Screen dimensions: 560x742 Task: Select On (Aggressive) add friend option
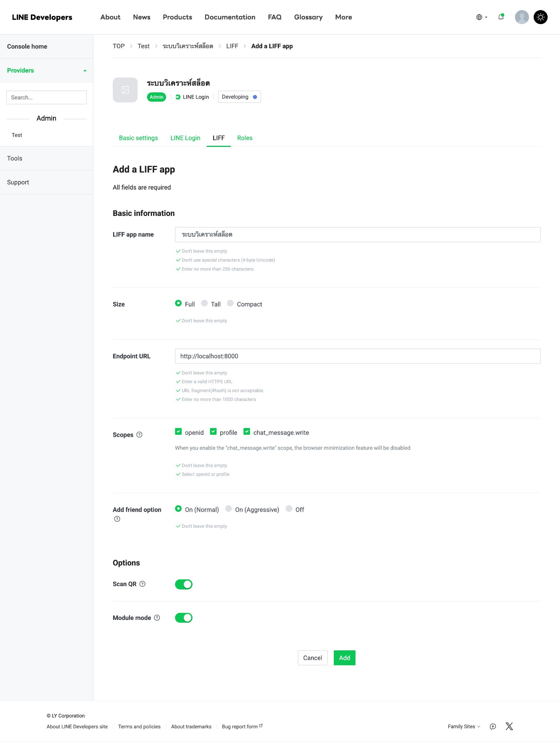228,509
